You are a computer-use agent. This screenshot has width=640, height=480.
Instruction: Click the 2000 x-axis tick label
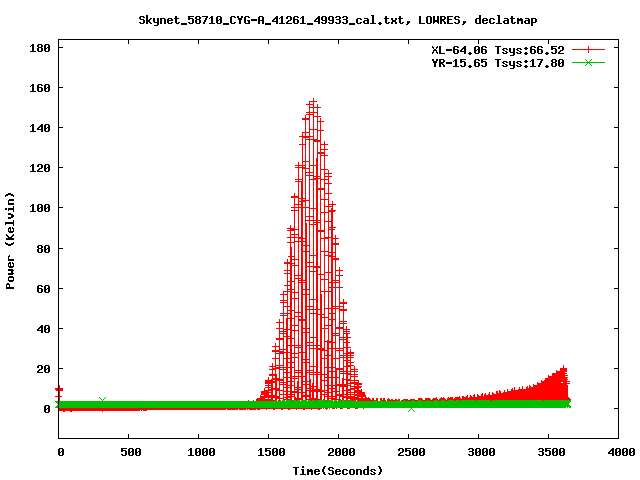pos(341,452)
